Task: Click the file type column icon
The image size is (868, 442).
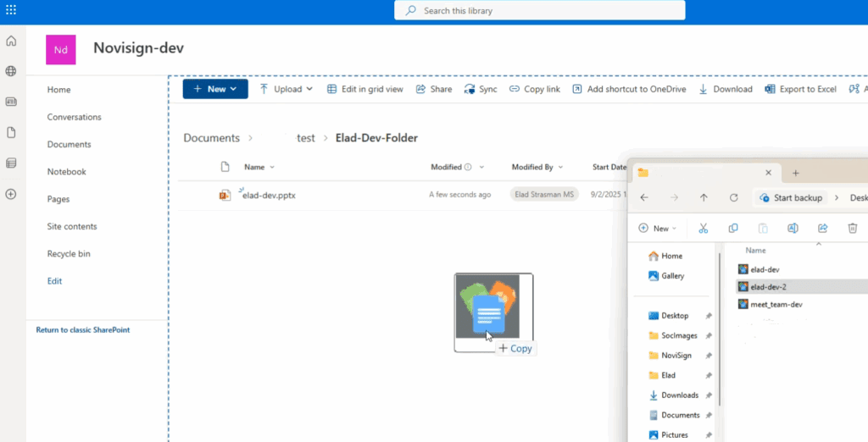Action: (225, 167)
